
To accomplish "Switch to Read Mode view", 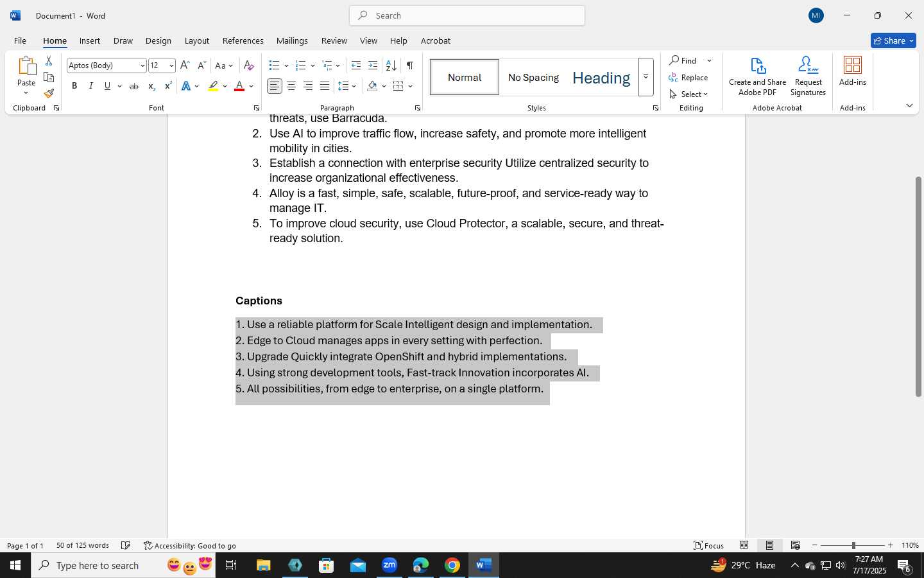I will 744,545.
